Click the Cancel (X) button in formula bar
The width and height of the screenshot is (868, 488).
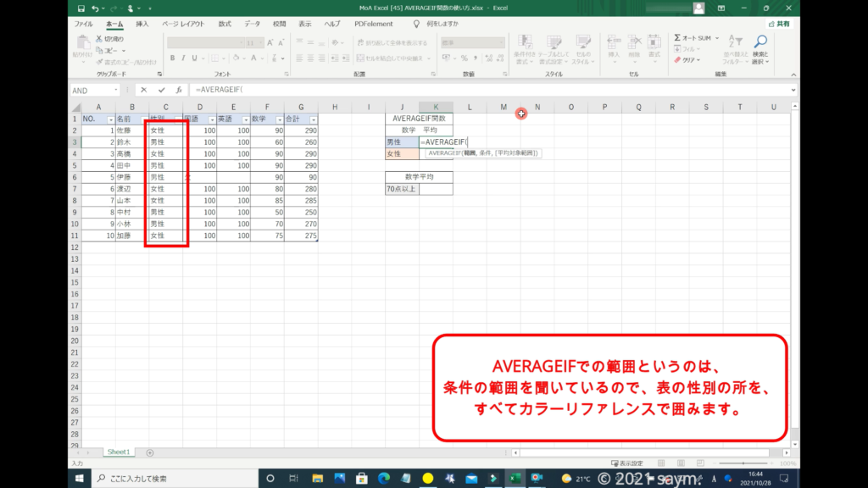point(144,90)
